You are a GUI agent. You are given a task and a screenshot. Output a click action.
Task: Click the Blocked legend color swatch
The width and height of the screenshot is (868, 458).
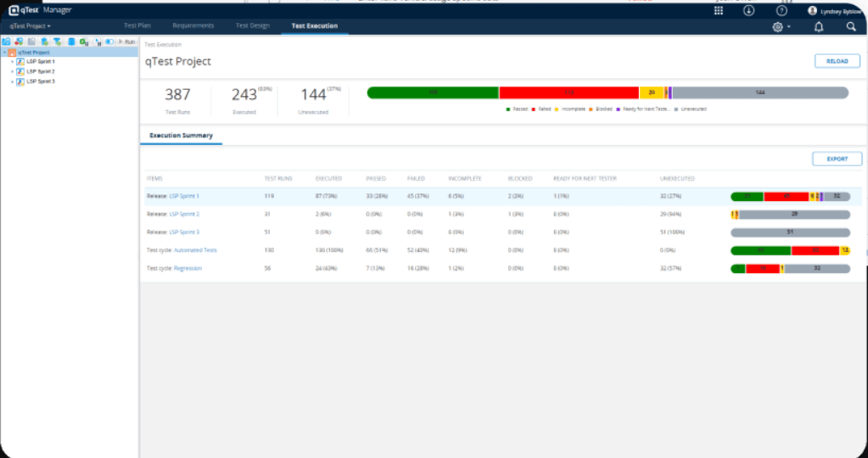pos(591,109)
